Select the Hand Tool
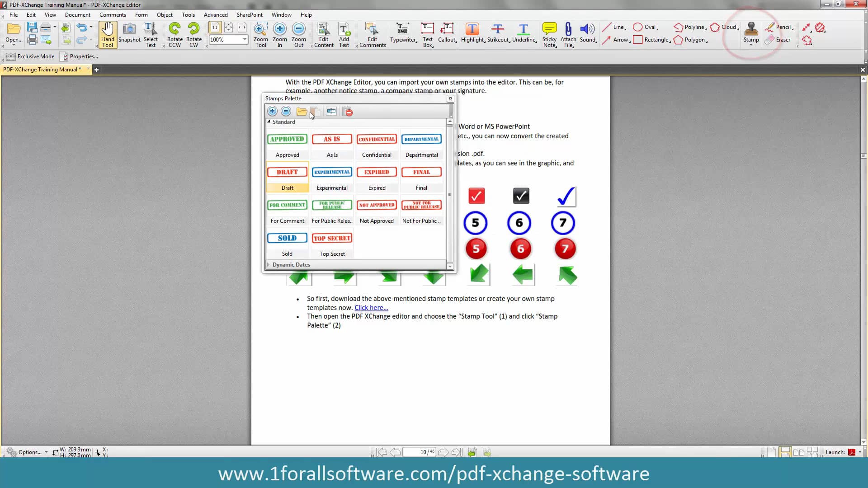868x488 pixels. (x=108, y=35)
